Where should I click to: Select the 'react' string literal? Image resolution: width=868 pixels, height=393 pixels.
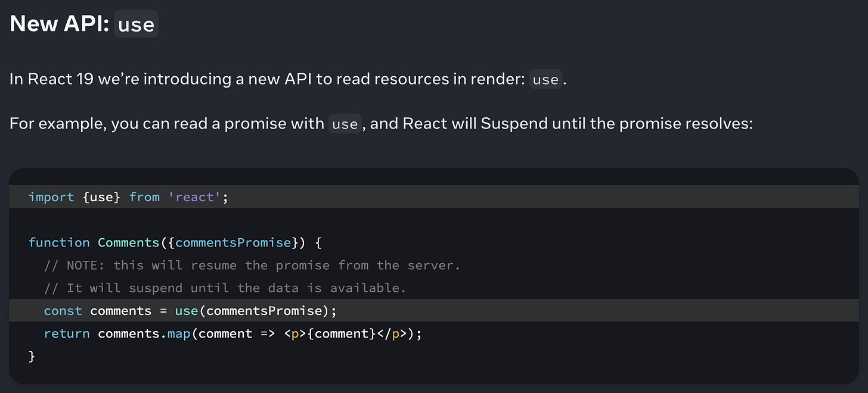194,197
